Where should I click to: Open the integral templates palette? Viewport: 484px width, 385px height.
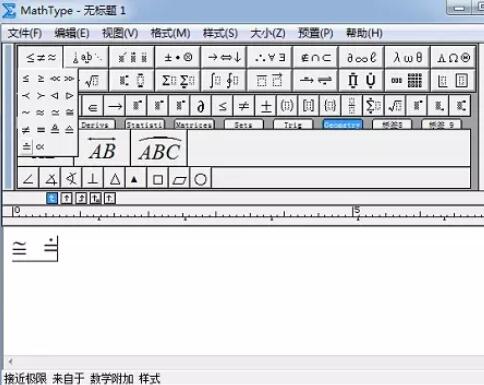[x=224, y=80]
